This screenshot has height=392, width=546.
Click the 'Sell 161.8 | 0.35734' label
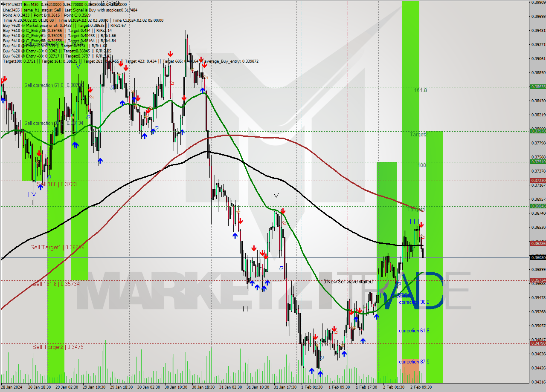(x=56, y=284)
